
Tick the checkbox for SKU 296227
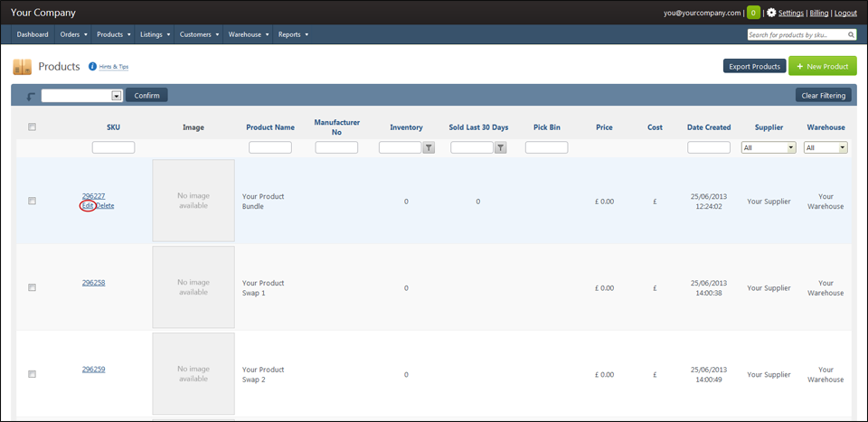[33, 202]
